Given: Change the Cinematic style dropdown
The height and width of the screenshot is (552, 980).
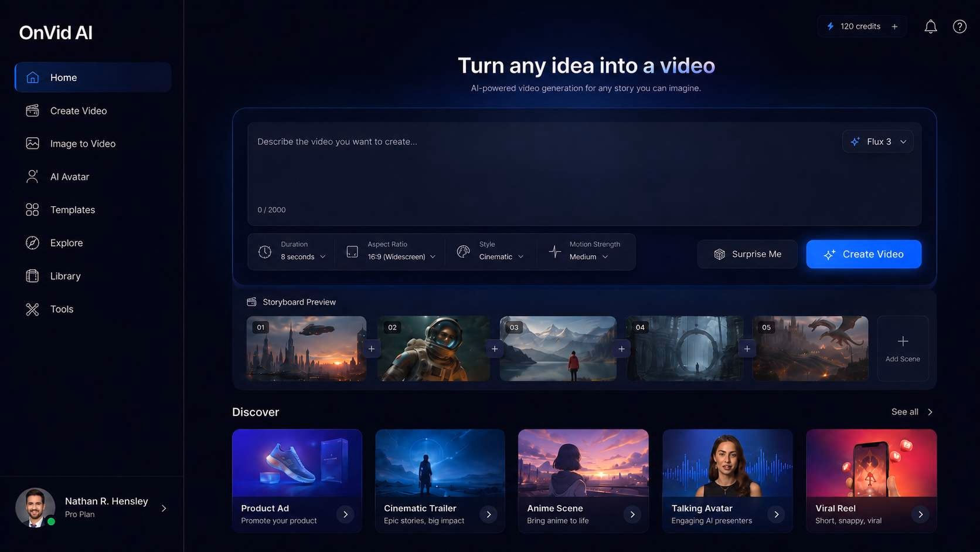Looking at the screenshot, I should [501, 257].
